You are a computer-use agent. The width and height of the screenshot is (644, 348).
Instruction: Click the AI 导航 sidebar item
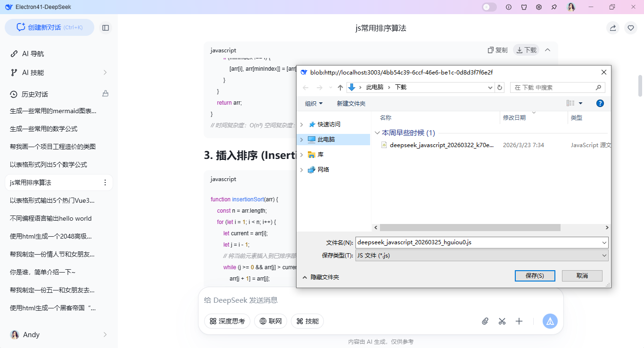pos(32,53)
